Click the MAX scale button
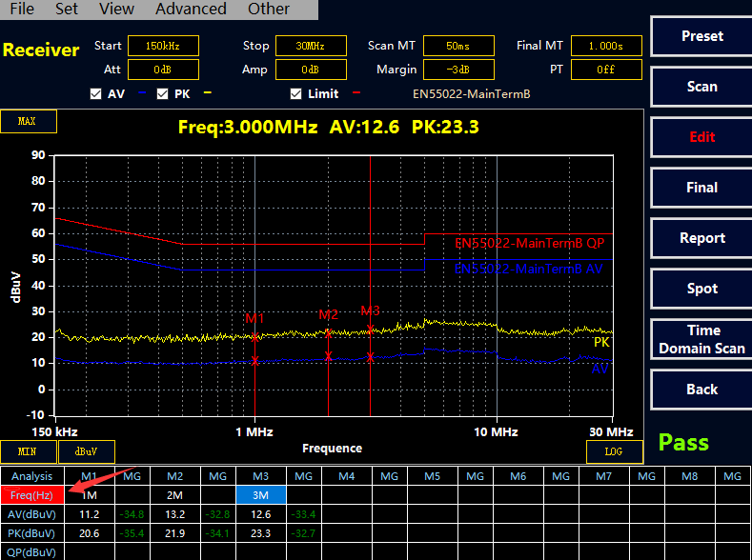752x560 pixels. pyautogui.click(x=28, y=122)
